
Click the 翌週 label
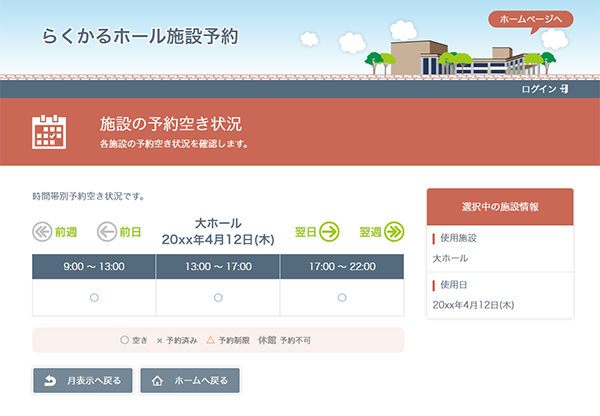[x=370, y=232]
